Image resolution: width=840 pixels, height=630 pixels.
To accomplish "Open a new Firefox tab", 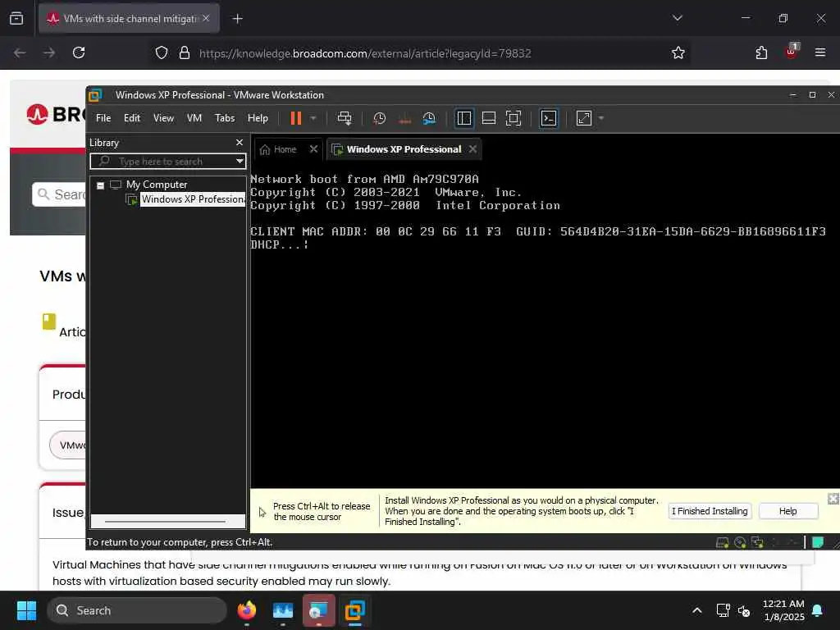I will [237, 19].
